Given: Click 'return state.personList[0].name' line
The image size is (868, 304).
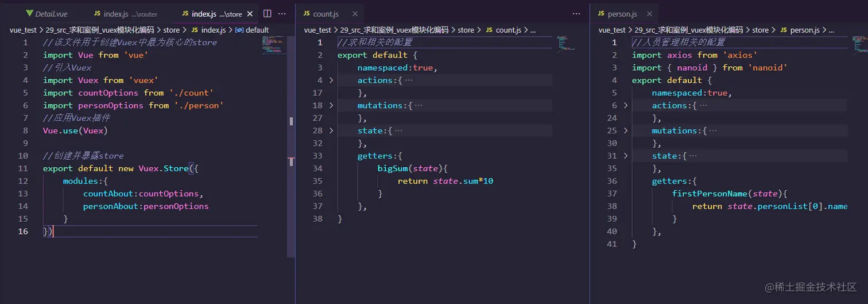Looking at the screenshot, I should 770,206.
